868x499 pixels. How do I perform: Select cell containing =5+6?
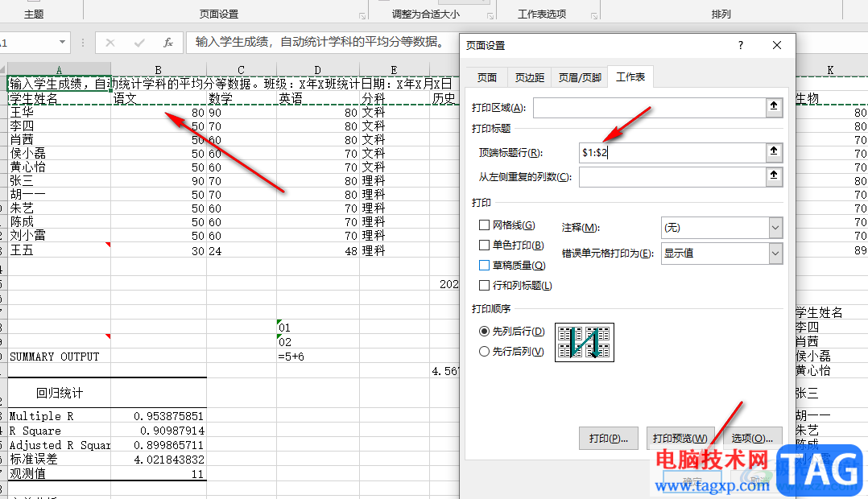click(x=318, y=357)
